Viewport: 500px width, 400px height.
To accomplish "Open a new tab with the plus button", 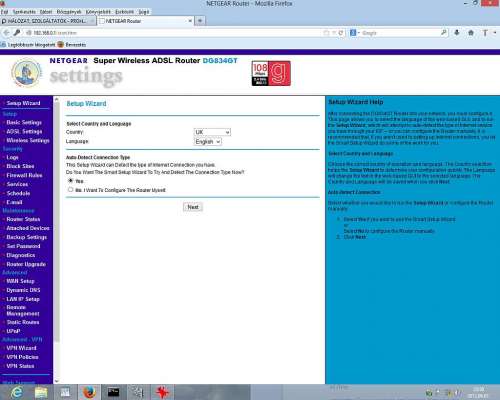I will tap(200, 21).
